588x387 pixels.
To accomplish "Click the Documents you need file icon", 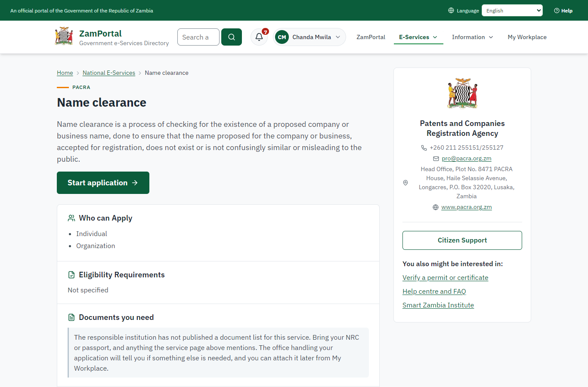I will pyautogui.click(x=71, y=317).
